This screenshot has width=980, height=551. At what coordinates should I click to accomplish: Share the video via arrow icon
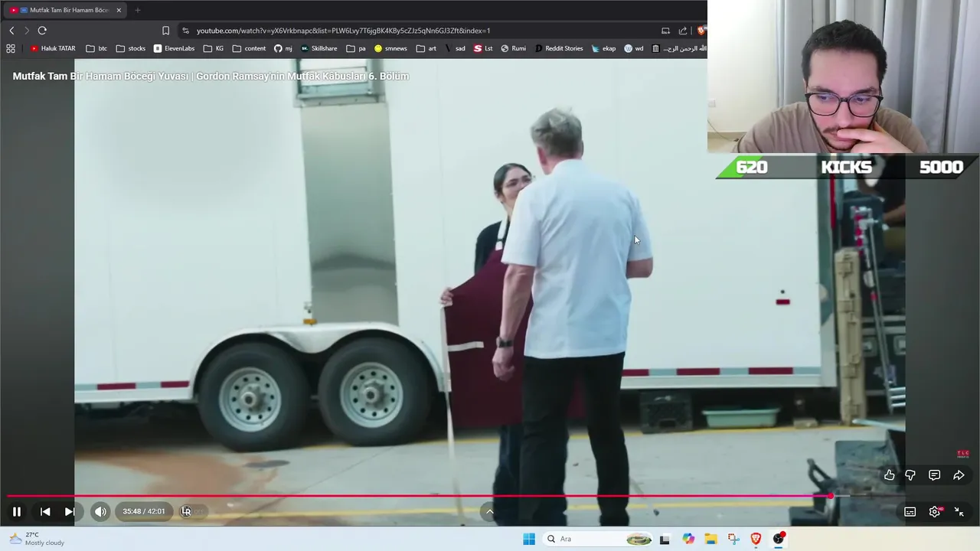(x=959, y=475)
